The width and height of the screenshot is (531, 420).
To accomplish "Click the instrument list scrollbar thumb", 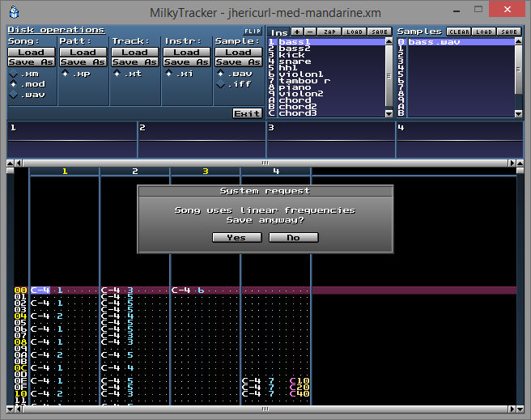I will pos(389,75).
